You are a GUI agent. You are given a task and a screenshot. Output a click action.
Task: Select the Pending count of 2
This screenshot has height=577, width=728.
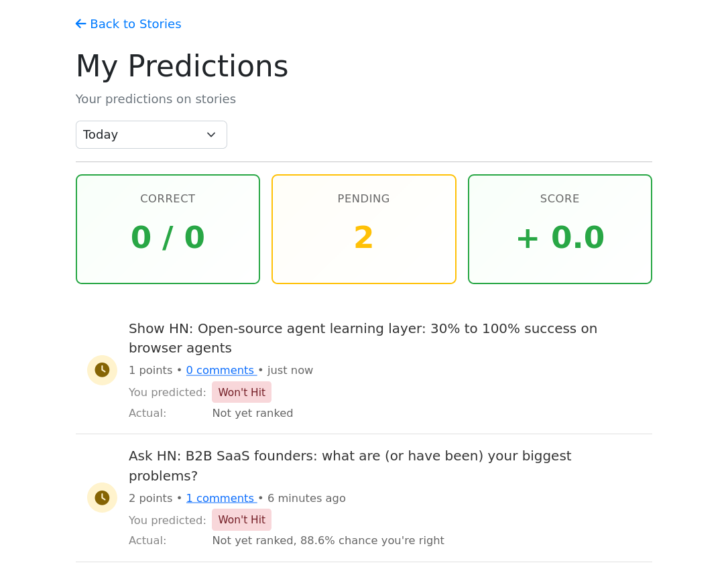click(363, 238)
